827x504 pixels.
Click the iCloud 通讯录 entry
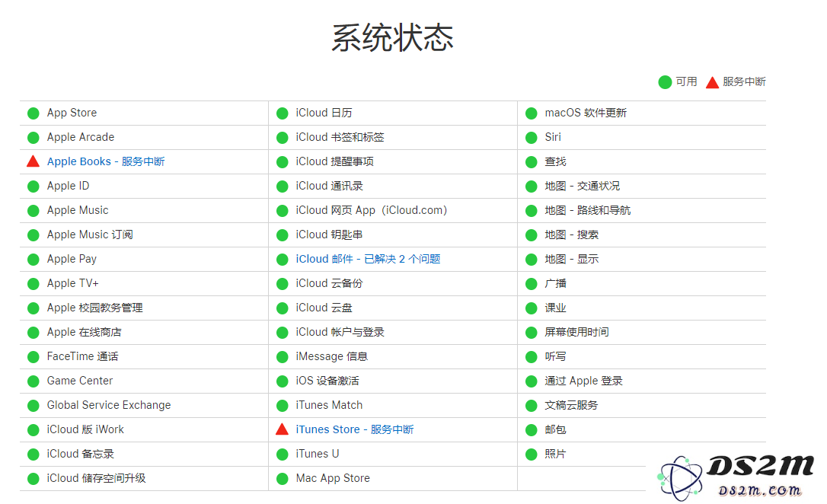330,186
